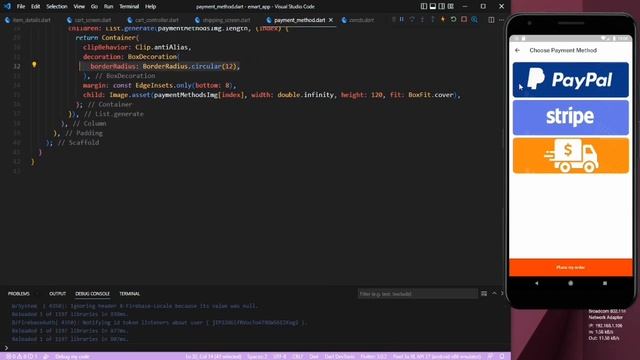Click lightbulb quick-fix on line 32
This screenshot has height=360, width=640.
[34, 64]
